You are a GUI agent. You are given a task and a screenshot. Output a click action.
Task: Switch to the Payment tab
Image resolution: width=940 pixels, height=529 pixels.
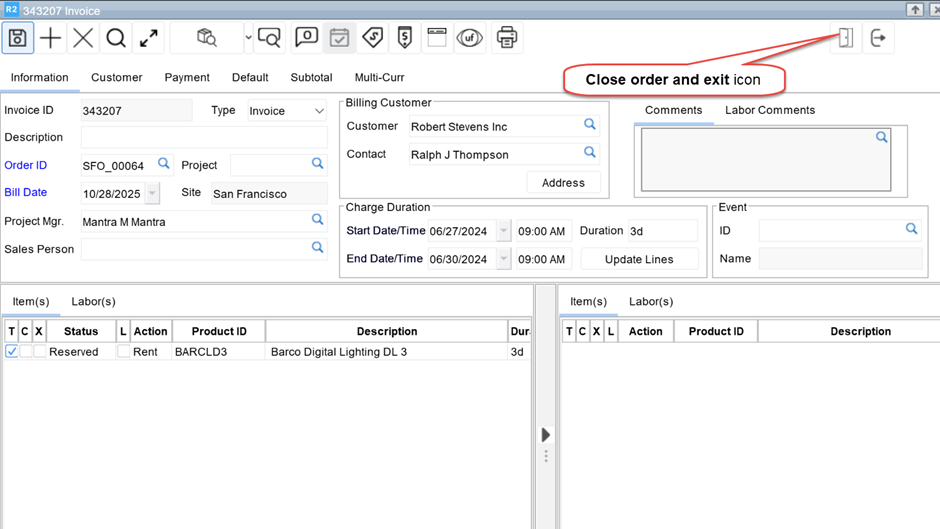[x=187, y=77]
